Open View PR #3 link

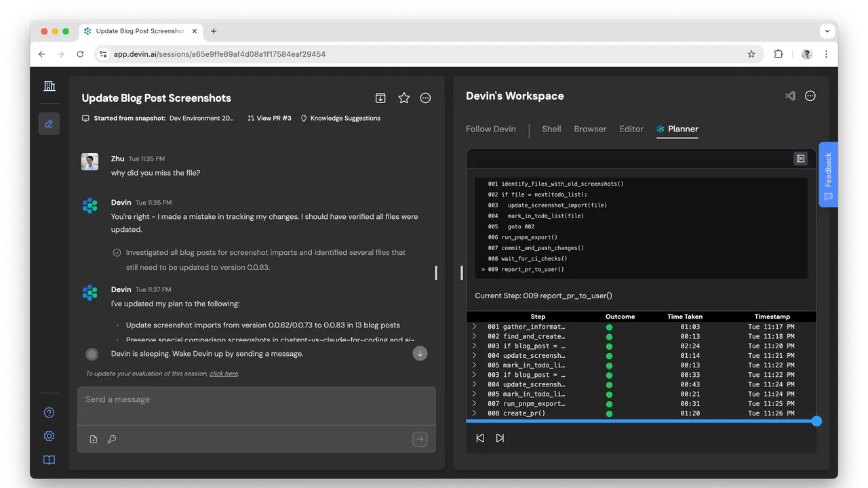click(269, 118)
